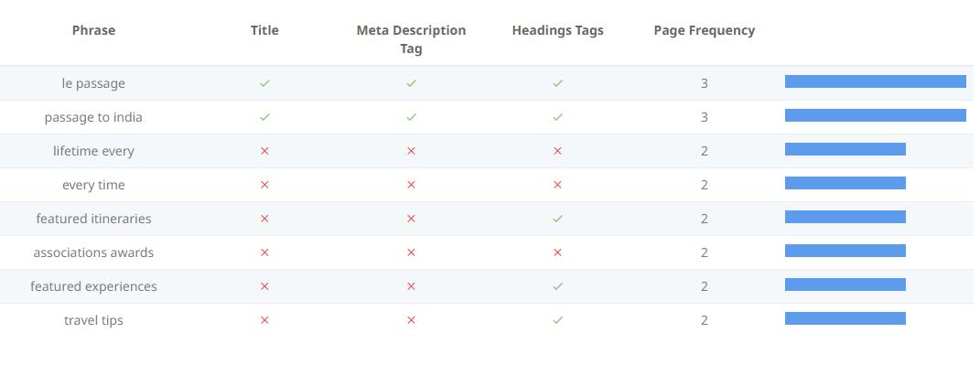Select the Title column header

[264, 30]
